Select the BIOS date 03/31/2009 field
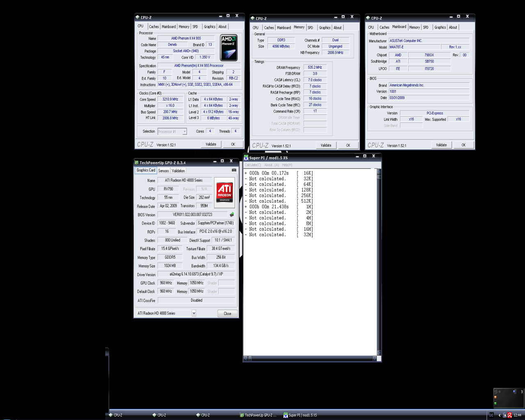The width and height of the screenshot is (525, 420). [429, 98]
